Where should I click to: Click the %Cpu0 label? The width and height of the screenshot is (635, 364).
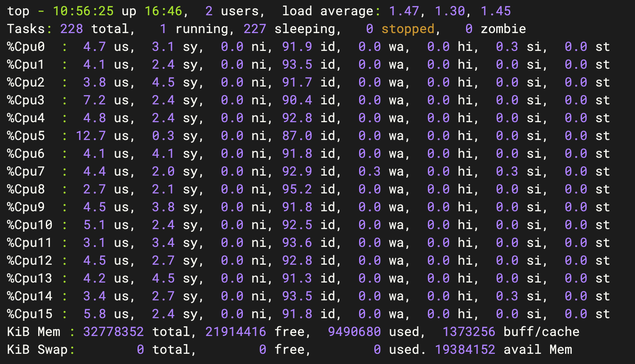point(26,47)
